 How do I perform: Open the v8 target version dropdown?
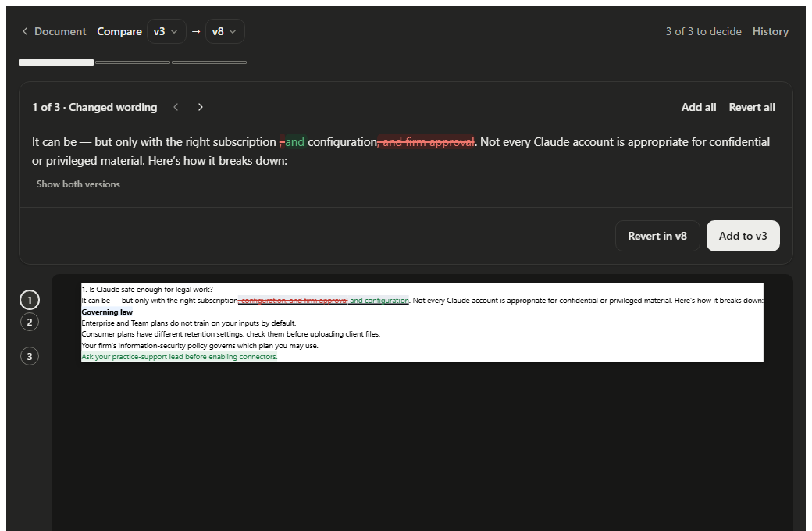pos(225,31)
